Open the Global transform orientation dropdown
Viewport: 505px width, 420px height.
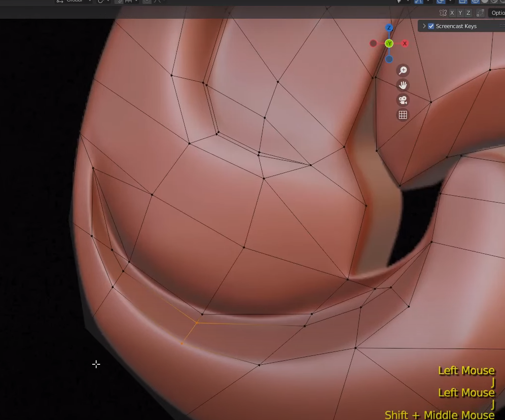(74, 1)
